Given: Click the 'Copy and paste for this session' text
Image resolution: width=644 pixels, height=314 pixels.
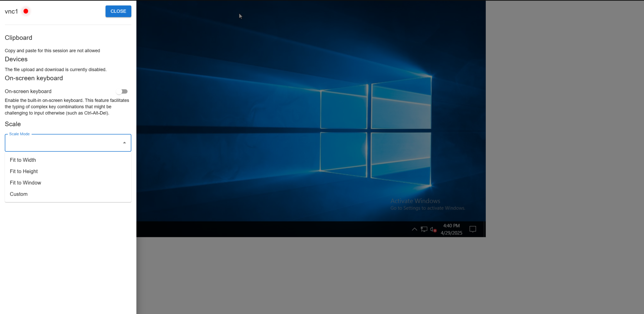Looking at the screenshot, I should click(x=53, y=51).
